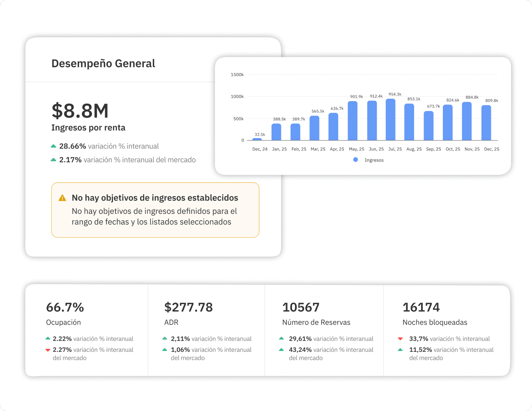Screen dimensions: 532x411
Task: Expand the revenue goals warning message
Action: (x=155, y=210)
